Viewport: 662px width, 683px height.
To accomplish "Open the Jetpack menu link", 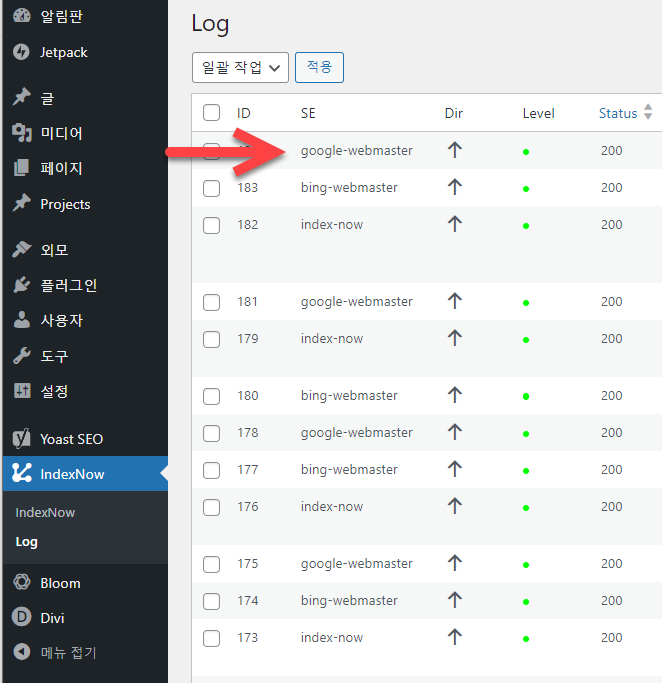I will coord(64,52).
